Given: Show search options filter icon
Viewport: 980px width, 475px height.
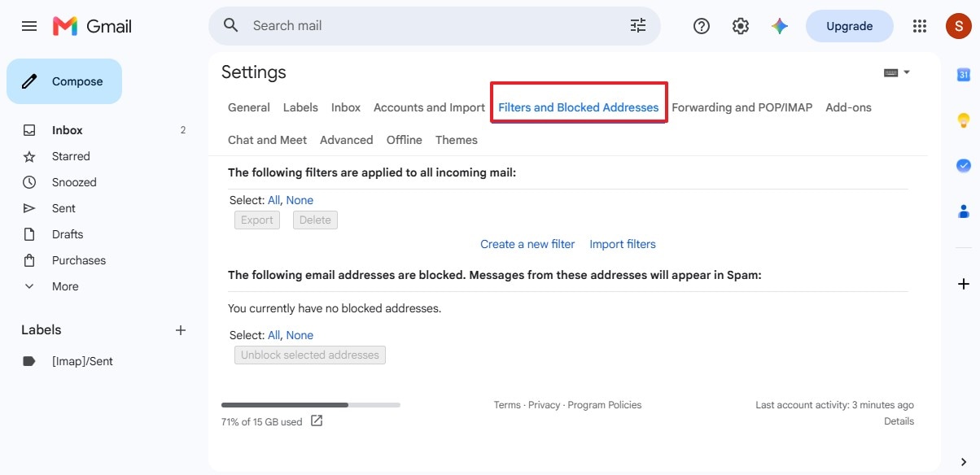Looking at the screenshot, I should 638,25.
